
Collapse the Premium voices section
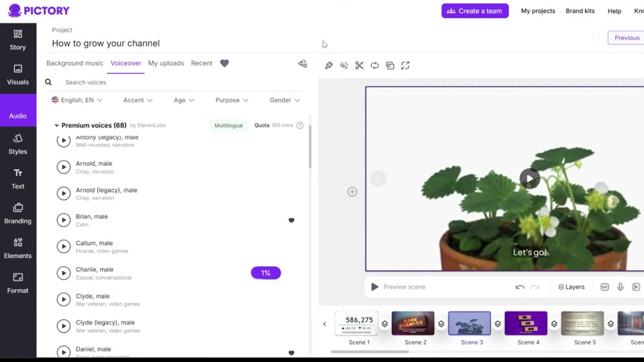[x=57, y=125]
